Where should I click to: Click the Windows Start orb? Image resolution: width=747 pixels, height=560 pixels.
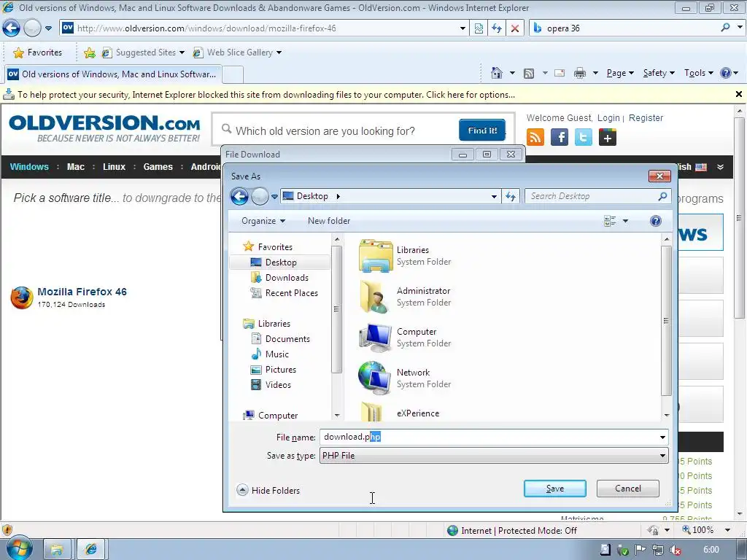[19, 548]
